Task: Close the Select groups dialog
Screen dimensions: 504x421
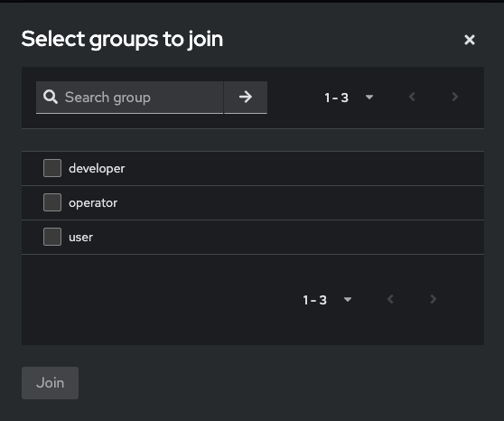Action: (470, 40)
